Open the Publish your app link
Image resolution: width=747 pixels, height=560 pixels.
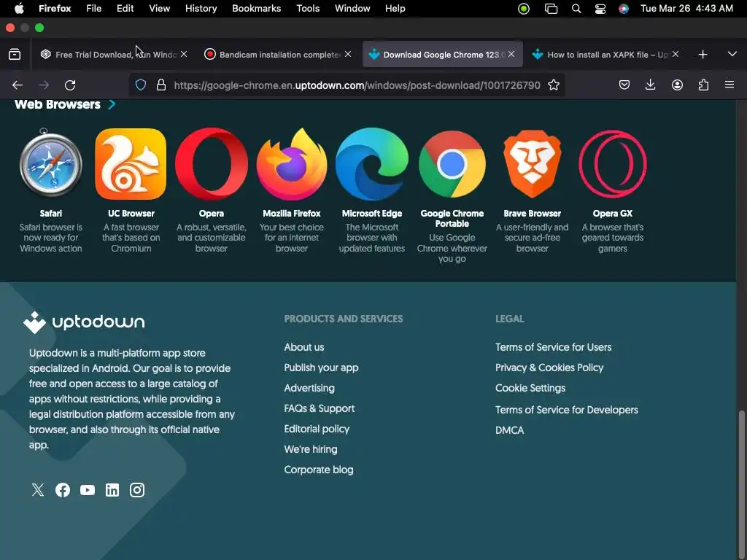[321, 367]
